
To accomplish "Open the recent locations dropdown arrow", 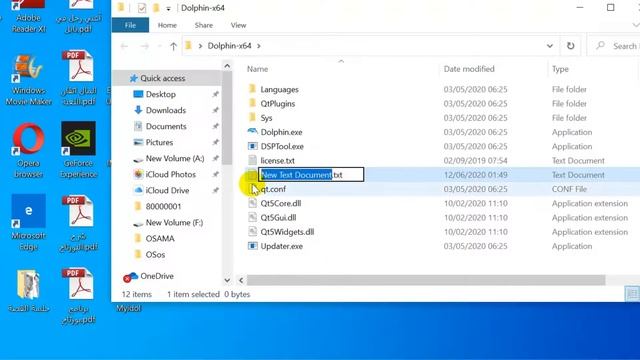I will 160,46.
